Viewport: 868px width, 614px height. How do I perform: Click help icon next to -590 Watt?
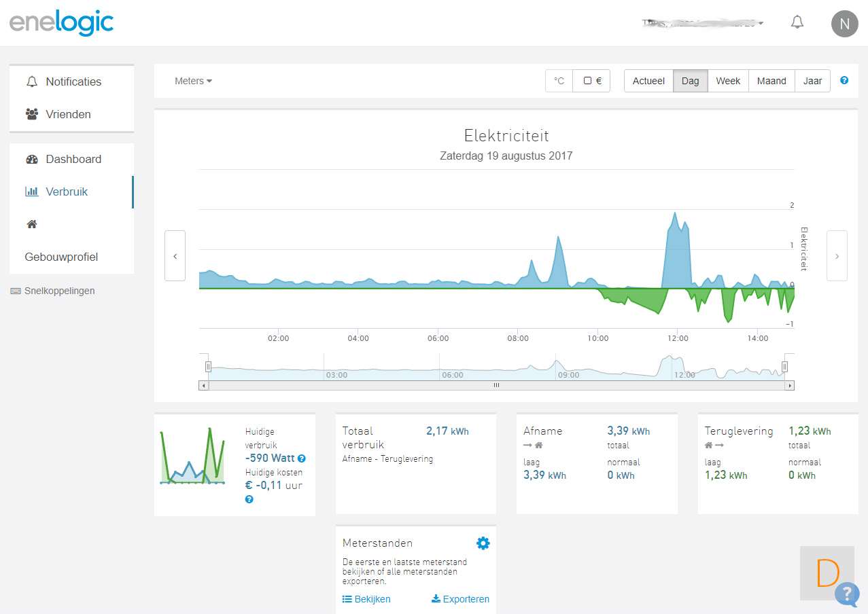(x=302, y=458)
